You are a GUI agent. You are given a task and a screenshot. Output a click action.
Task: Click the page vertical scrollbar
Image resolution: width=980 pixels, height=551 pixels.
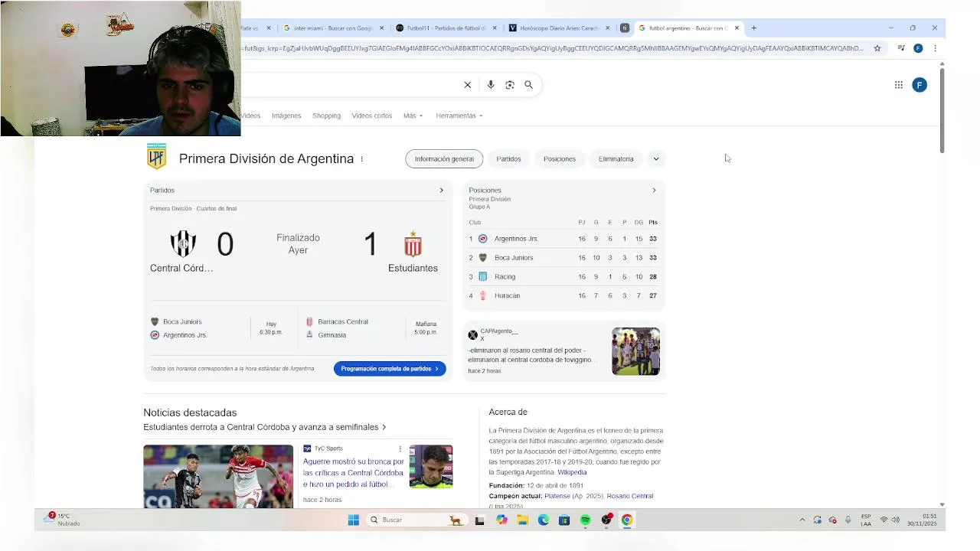[942, 111]
